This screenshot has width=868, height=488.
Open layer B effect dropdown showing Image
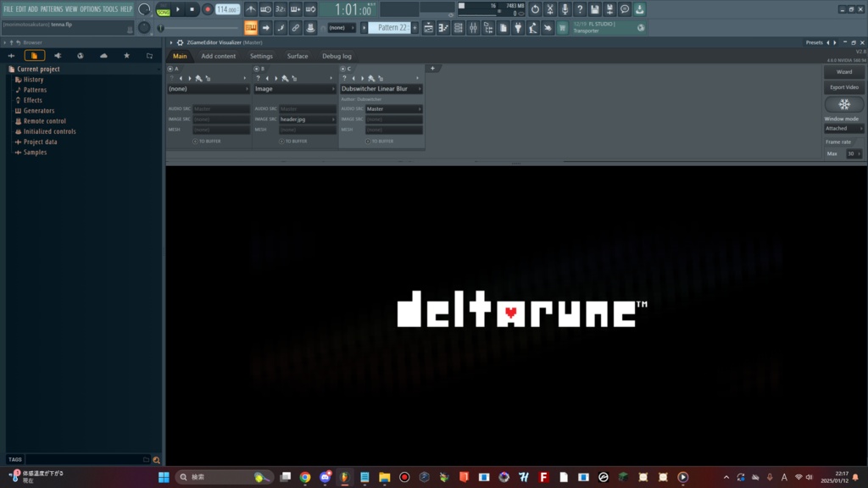coord(294,88)
